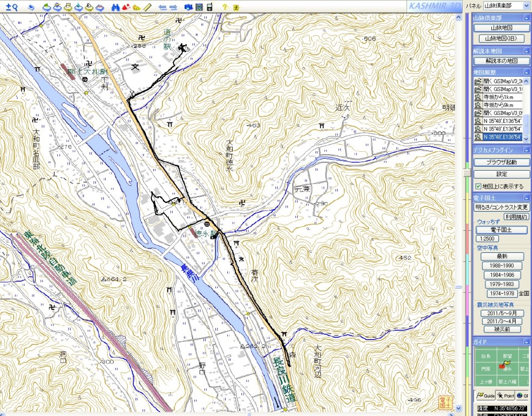
Task: Select the 1:2500 scale button
Action: [487, 238]
